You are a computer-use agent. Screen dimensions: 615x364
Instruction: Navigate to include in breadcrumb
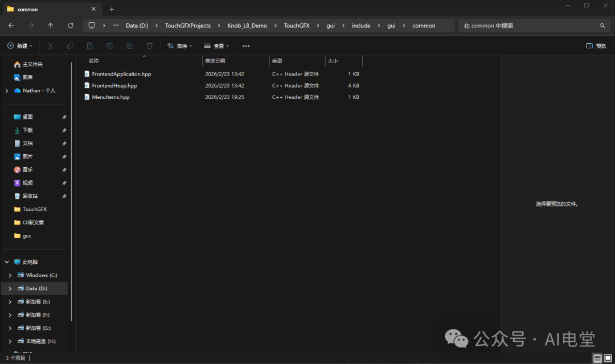click(361, 26)
